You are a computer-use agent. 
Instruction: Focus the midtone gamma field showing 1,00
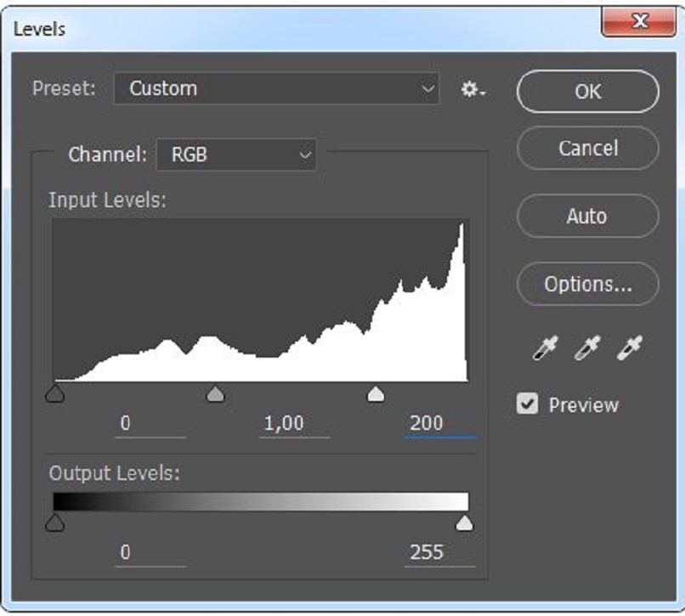pos(294,423)
